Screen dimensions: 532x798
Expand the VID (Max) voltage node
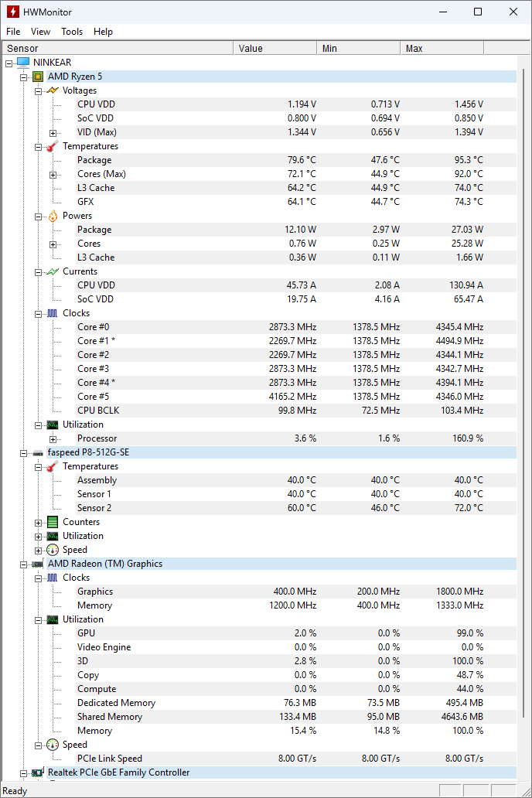pyautogui.click(x=53, y=132)
